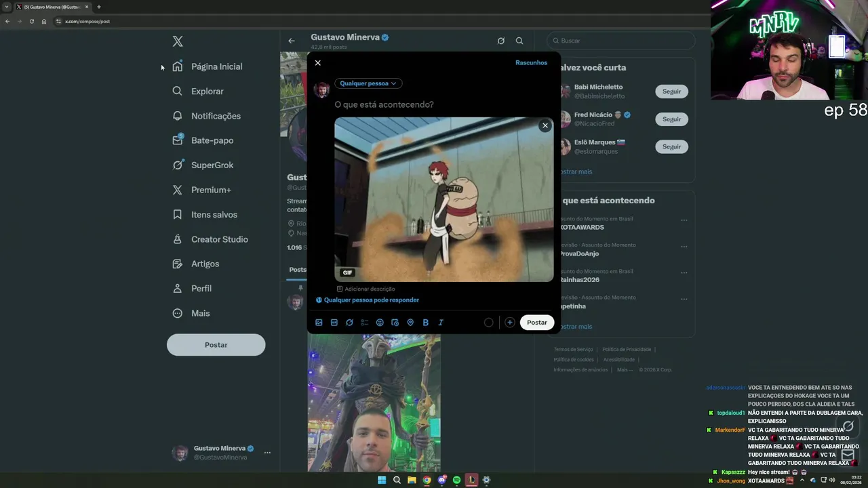Viewport: 868px width, 488px height.
Task: Add a description to the GIF
Action: 366,289
